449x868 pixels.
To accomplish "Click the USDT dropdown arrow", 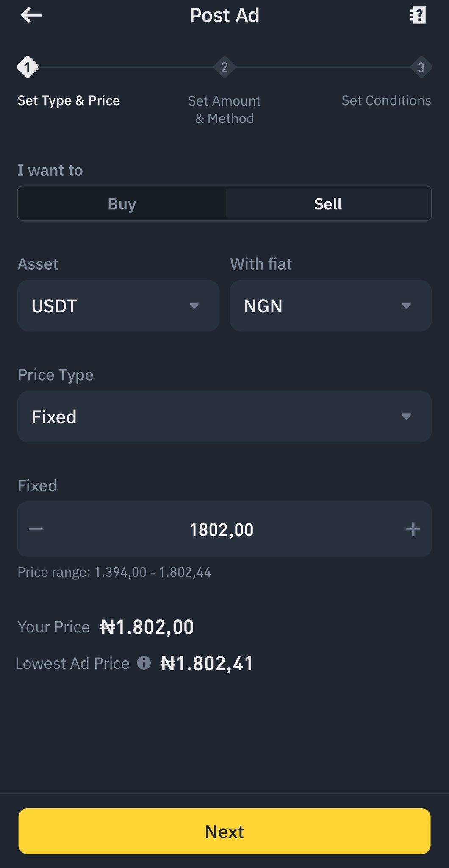I will [194, 306].
